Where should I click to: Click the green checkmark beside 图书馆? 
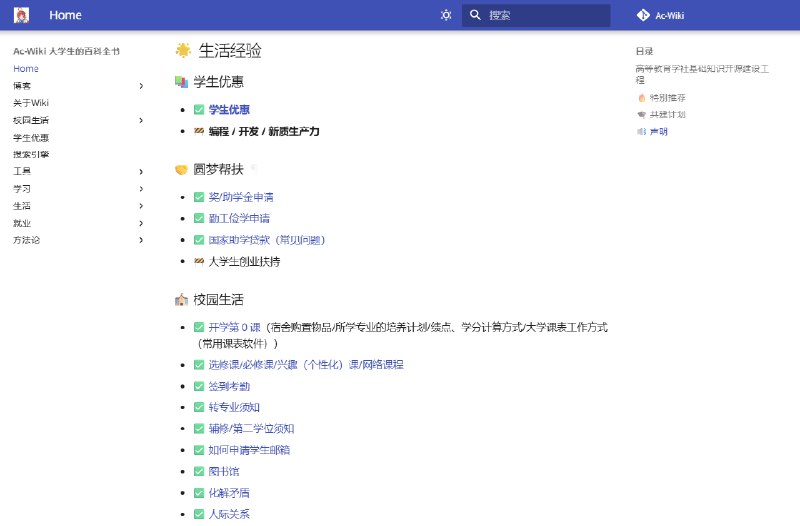click(199, 471)
